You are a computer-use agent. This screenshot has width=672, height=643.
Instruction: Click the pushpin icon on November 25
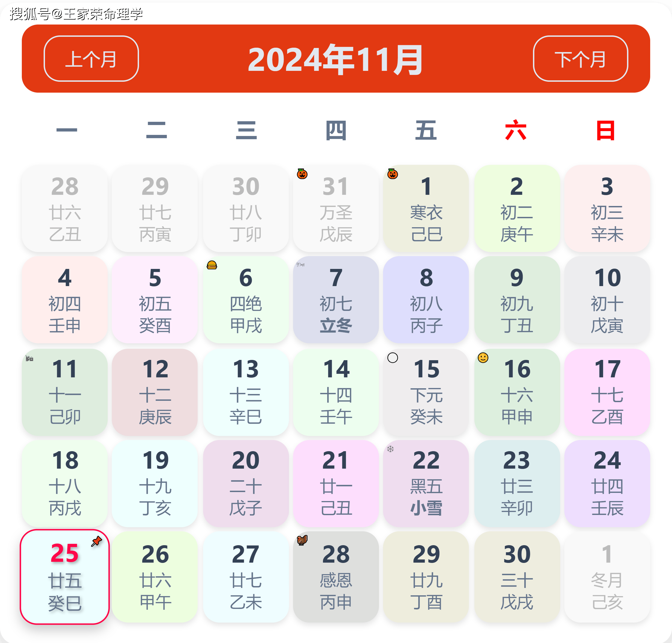pyautogui.click(x=97, y=541)
